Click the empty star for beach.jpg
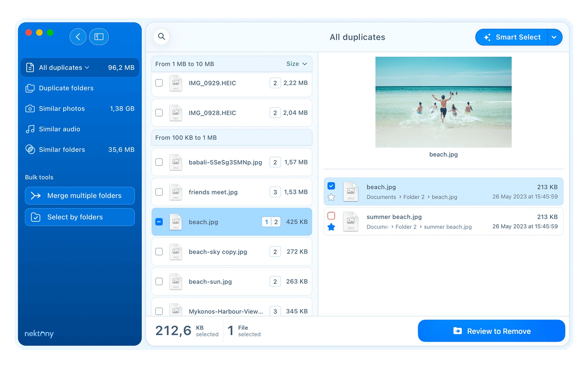The height and width of the screenshot is (368, 588). pyautogui.click(x=331, y=197)
